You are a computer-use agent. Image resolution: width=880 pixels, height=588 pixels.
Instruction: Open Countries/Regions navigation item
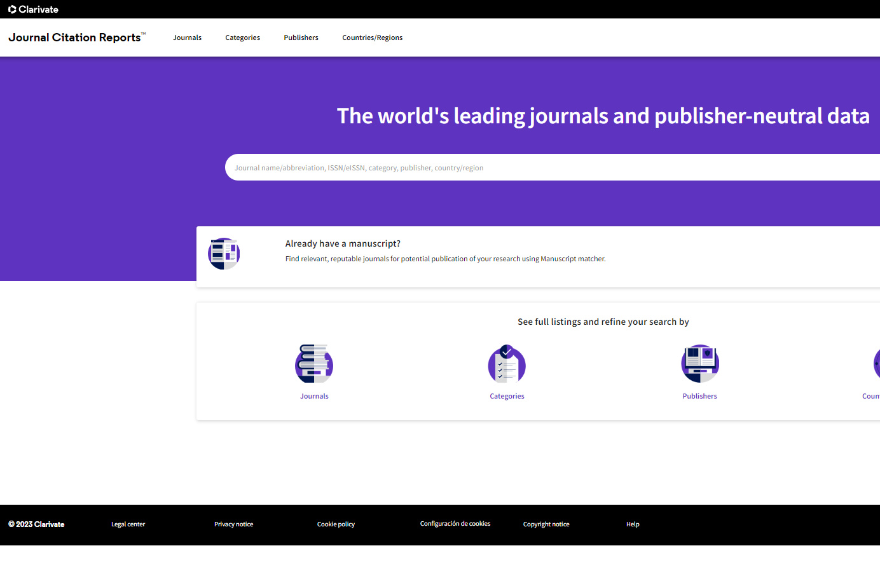pos(372,38)
